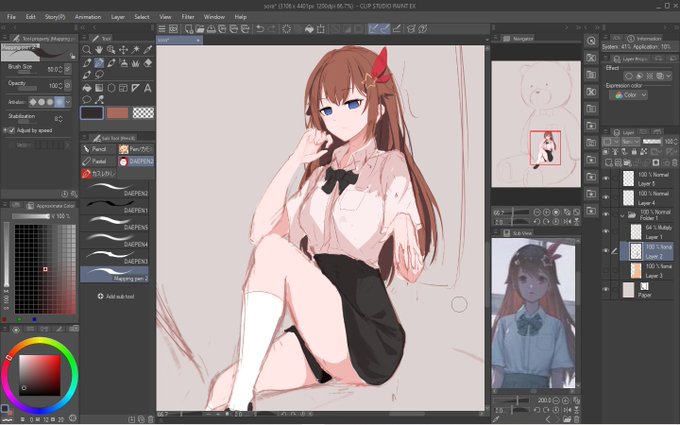680x425 pixels.
Task: Click the Save icon in the command bar
Action: 211,29
